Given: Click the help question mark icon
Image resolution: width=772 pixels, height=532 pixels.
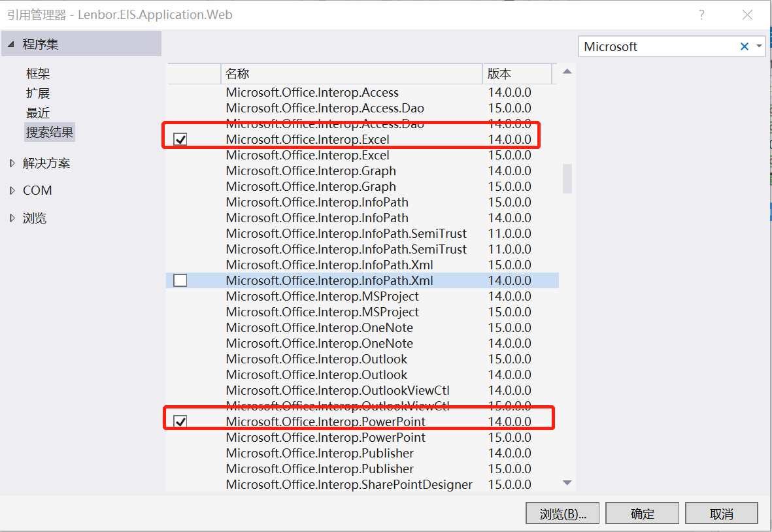Looking at the screenshot, I should [x=701, y=15].
